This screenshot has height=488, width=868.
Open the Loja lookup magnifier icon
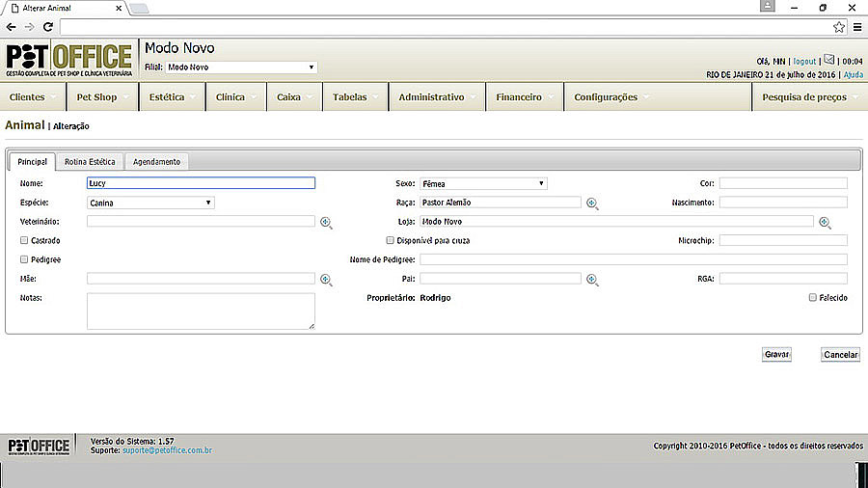click(825, 222)
